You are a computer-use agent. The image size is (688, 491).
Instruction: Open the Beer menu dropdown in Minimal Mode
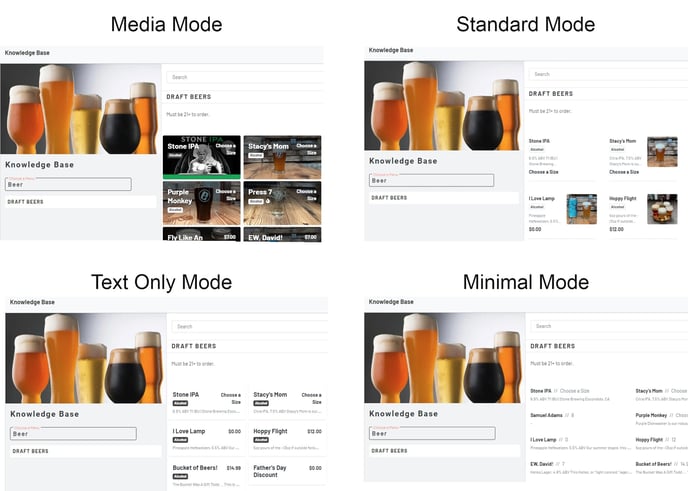coord(431,433)
